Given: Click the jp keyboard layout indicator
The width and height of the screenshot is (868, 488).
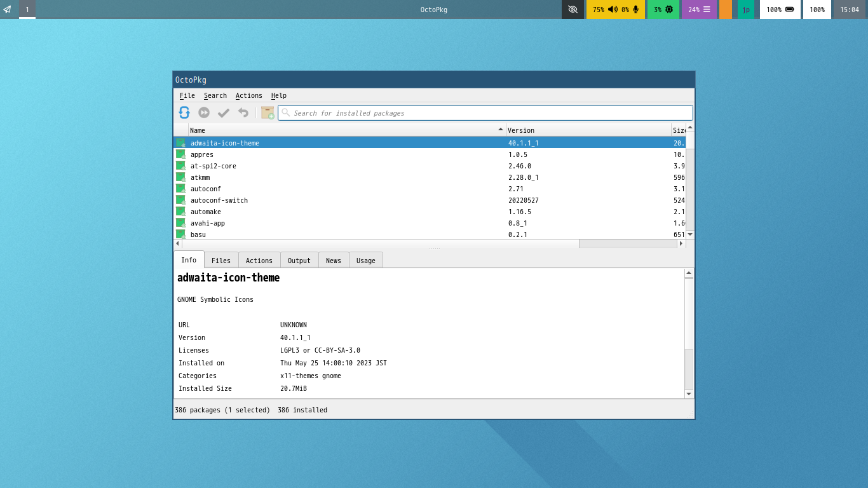Looking at the screenshot, I should pyautogui.click(x=746, y=10).
